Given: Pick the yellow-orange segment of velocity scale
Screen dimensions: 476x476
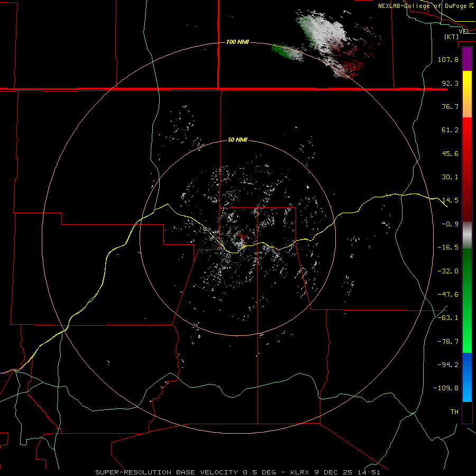Looking at the screenshot, I should (467, 94).
